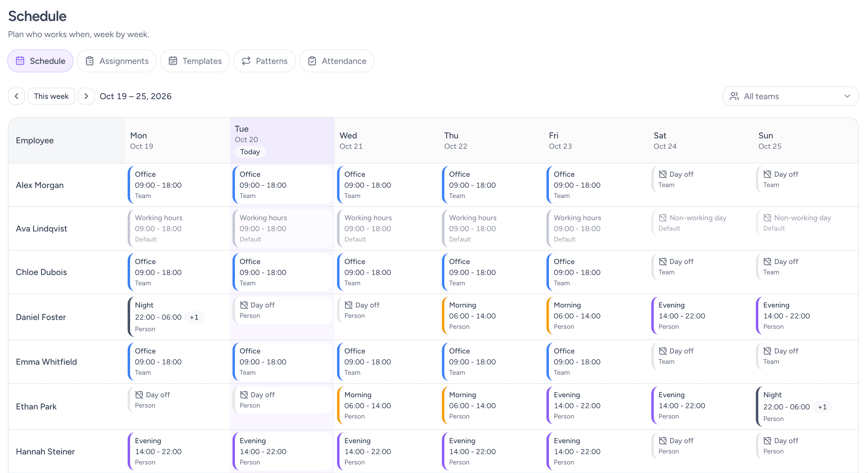Click the This week button
The image size is (868, 473).
coord(51,96)
